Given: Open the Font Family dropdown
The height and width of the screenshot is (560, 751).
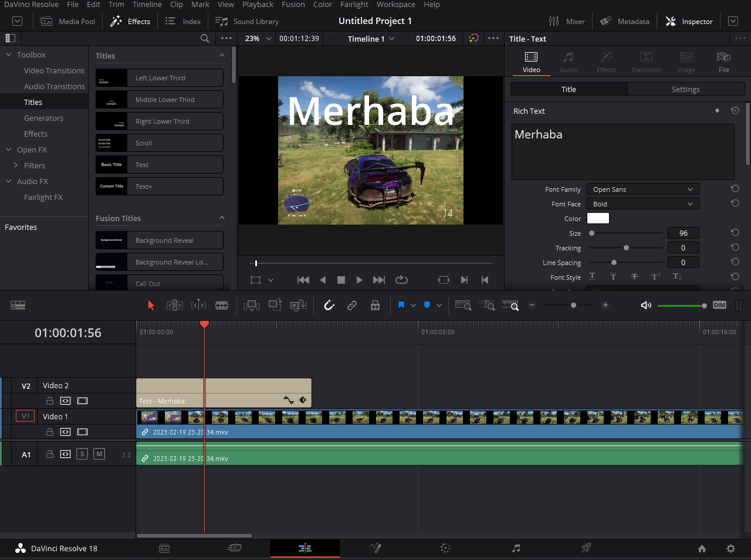Looking at the screenshot, I should (642, 189).
